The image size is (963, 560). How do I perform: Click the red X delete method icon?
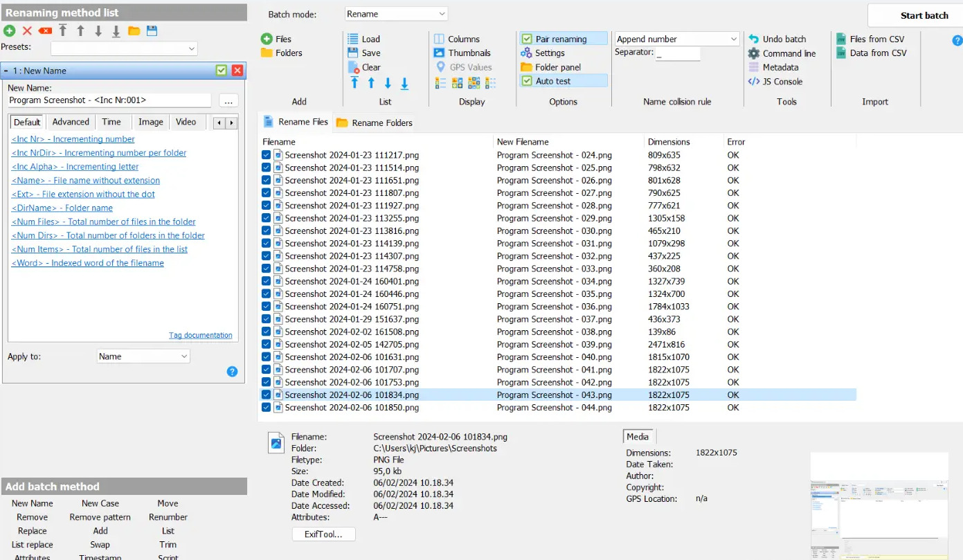[x=27, y=30]
